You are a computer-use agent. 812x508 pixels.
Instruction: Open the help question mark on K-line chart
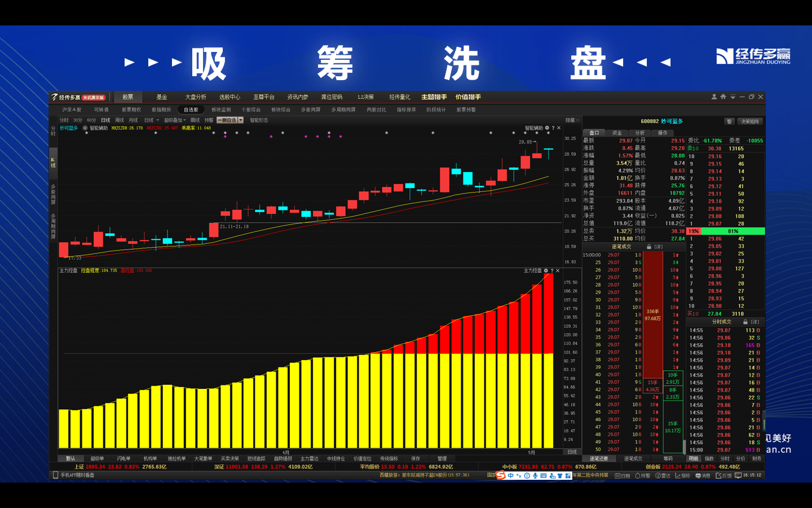click(553, 128)
